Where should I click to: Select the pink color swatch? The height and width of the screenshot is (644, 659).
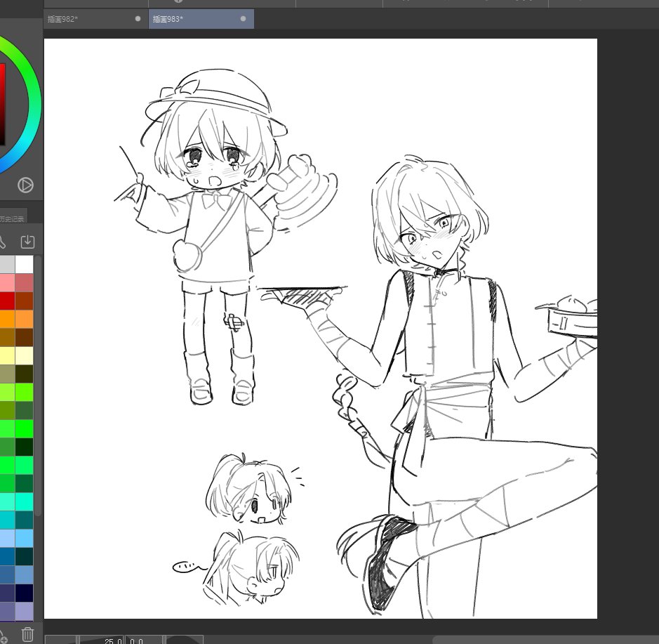(7, 283)
